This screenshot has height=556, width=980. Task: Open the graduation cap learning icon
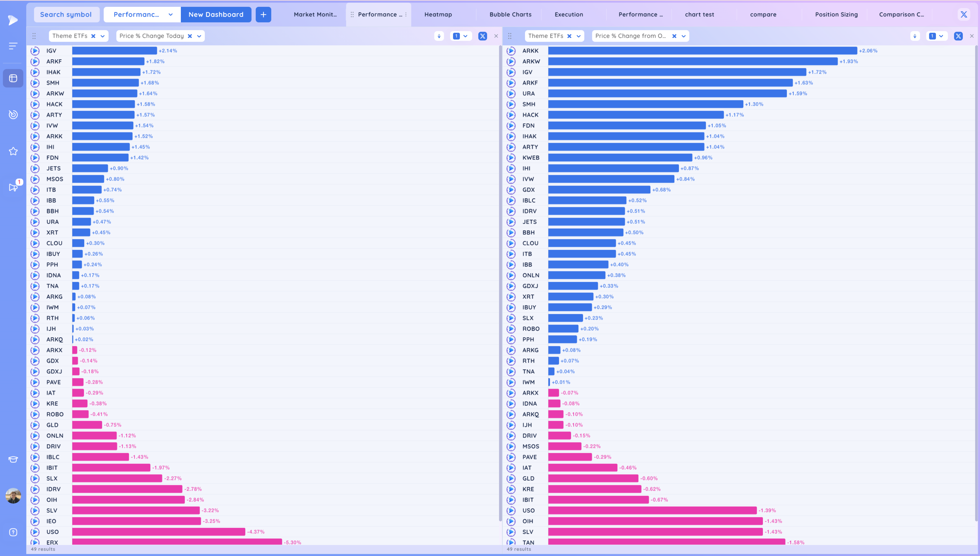13,459
